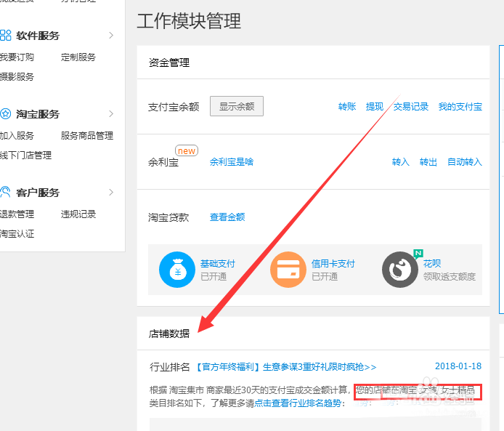Click 查看金额 for 淘宝贷款

(x=227, y=217)
